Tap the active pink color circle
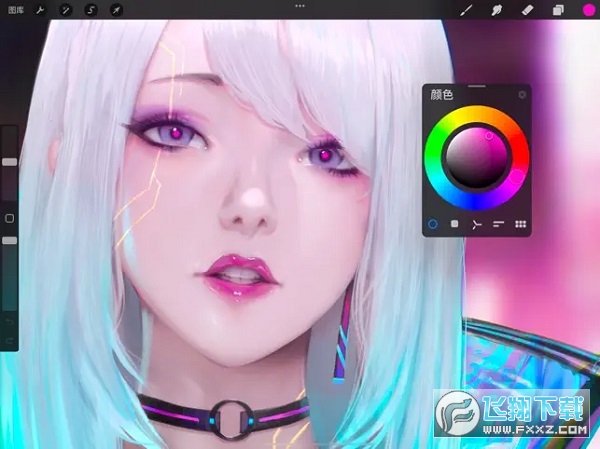Viewport: 600px width, 449px height. [x=586, y=10]
